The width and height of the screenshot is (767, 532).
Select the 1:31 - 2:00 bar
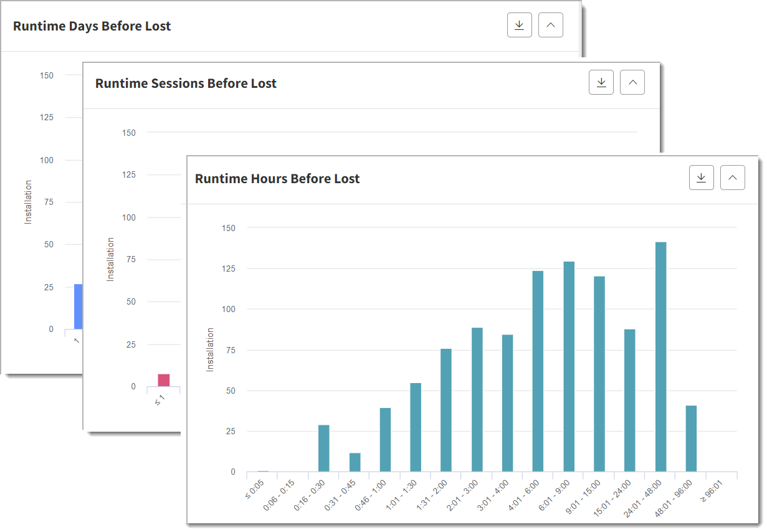coord(446,411)
